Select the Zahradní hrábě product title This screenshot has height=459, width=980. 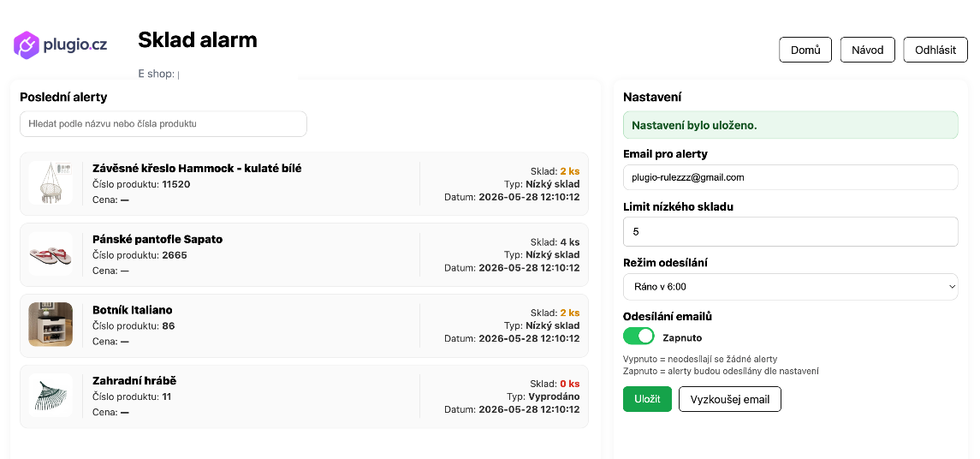[134, 380]
